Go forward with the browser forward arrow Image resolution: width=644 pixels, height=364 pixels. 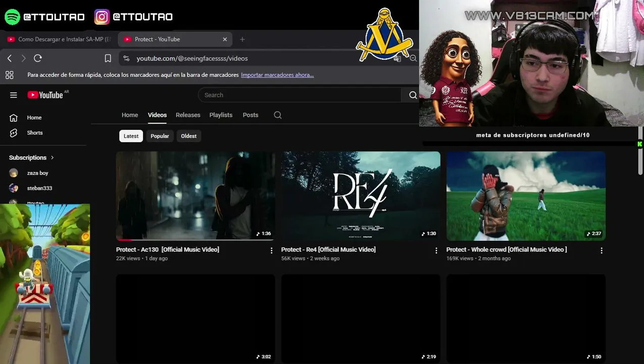(23, 58)
